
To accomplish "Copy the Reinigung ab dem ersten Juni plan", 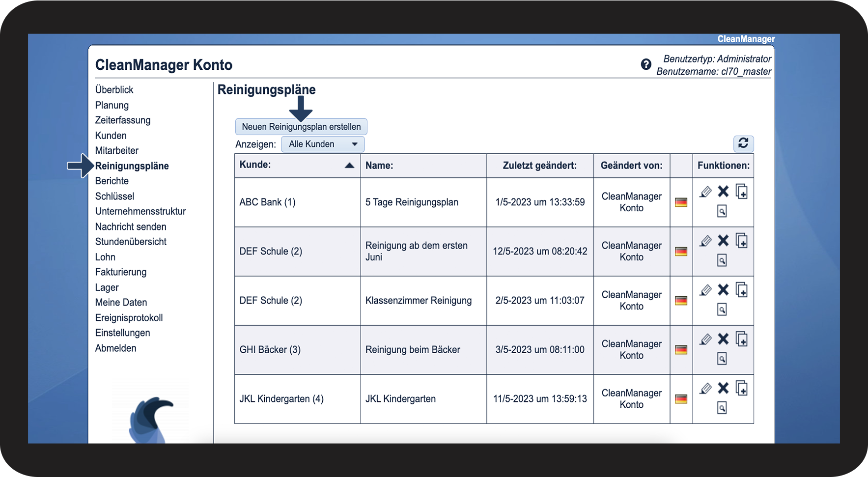I will pos(742,241).
